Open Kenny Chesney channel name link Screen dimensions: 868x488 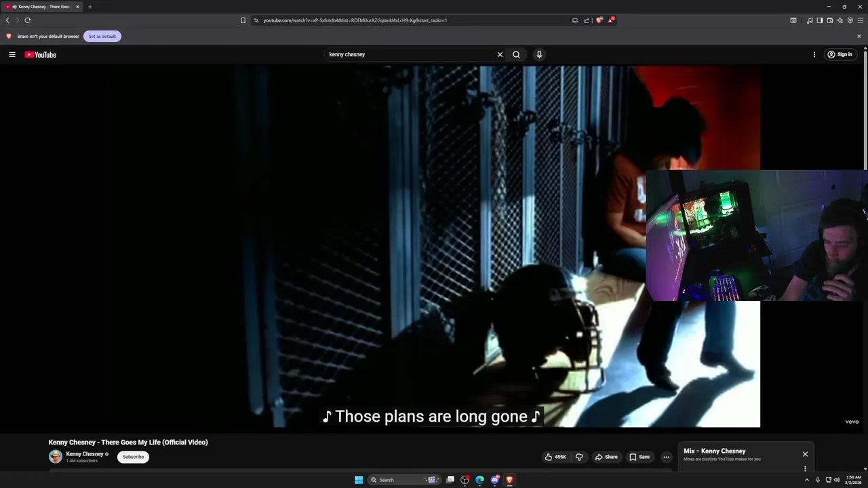[x=85, y=454]
